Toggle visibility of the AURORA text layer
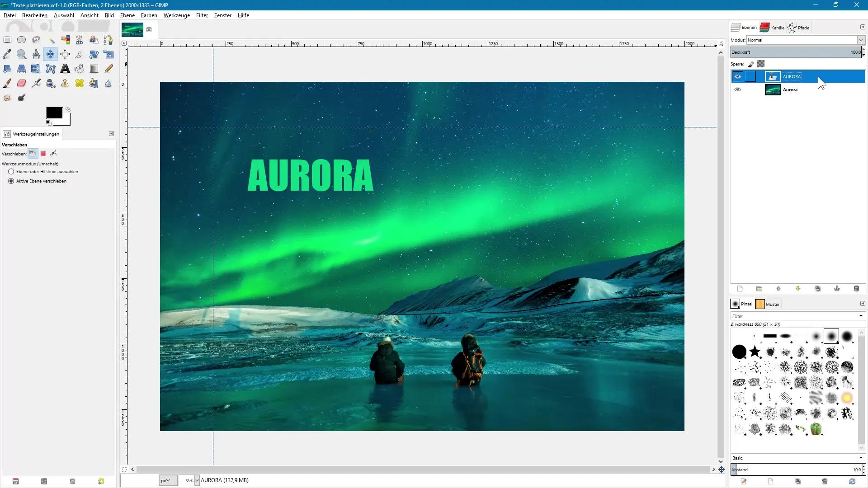This screenshot has width=868, height=488. pyautogui.click(x=738, y=76)
